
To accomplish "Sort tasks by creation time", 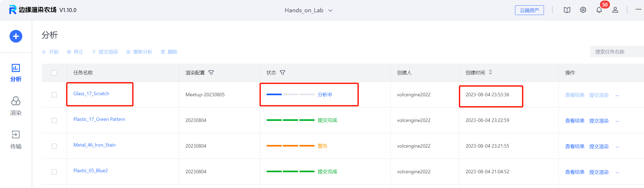I will pos(490,72).
